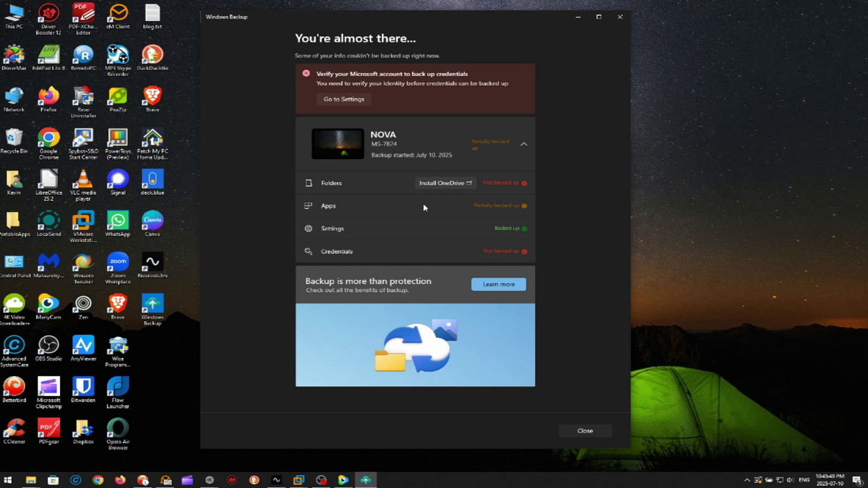Select the blog.txt file on the desktop
This screenshot has height=488, width=868.
point(153,17)
